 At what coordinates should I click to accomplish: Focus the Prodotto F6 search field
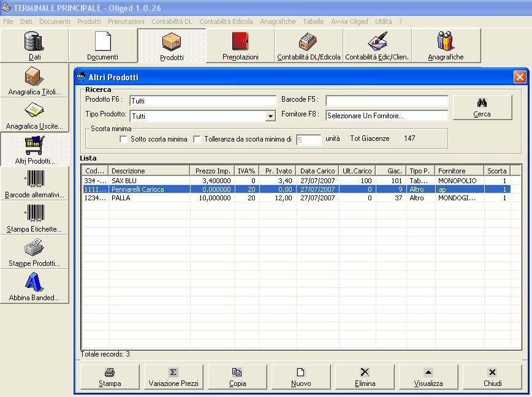pyautogui.click(x=203, y=100)
